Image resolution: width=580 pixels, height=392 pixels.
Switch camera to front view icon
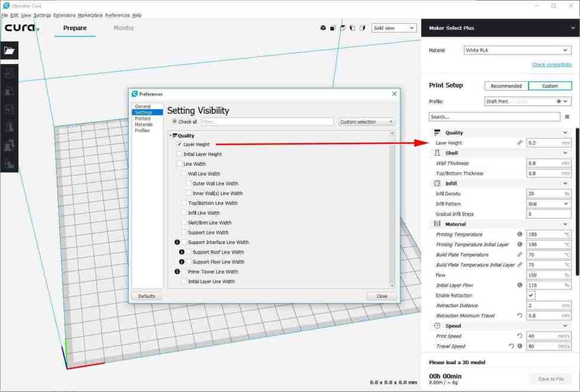coord(333,28)
